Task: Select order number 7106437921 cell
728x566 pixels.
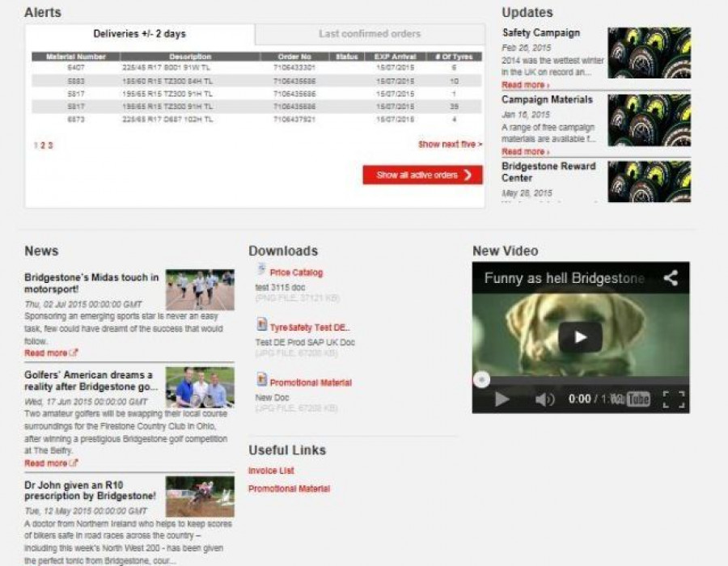Action: (294, 119)
